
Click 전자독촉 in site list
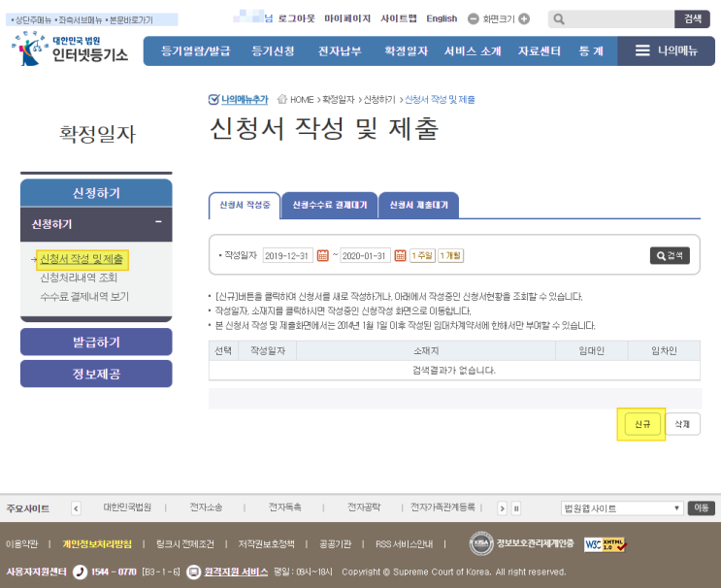[x=285, y=507]
